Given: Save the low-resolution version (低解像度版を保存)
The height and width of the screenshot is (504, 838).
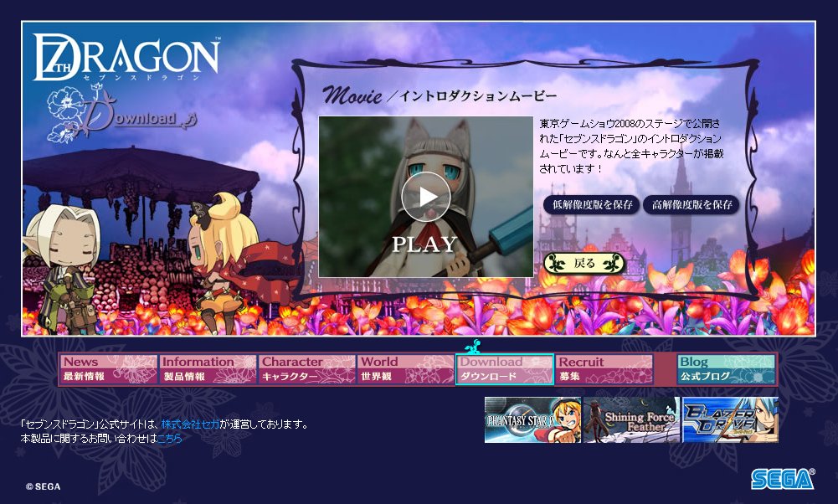Looking at the screenshot, I should tap(591, 205).
